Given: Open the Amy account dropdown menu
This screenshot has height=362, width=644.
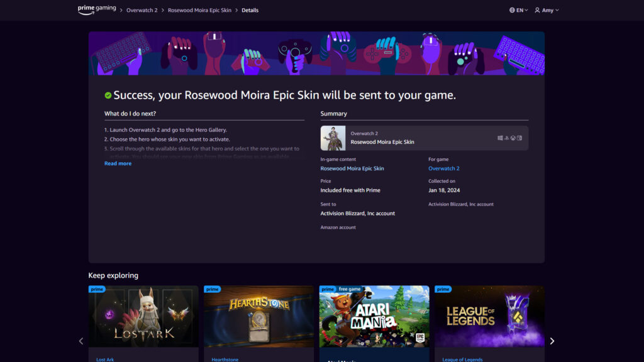Looking at the screenshot, I should coord(547,10).
